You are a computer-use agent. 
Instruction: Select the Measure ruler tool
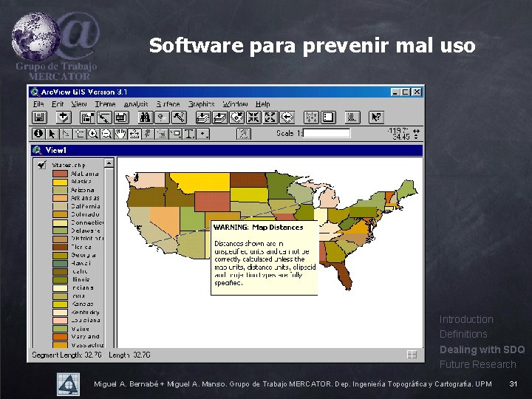pos(134,134)
